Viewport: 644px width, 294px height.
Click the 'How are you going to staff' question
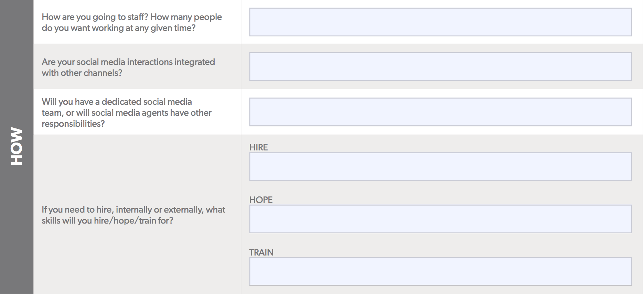point(132,22)
